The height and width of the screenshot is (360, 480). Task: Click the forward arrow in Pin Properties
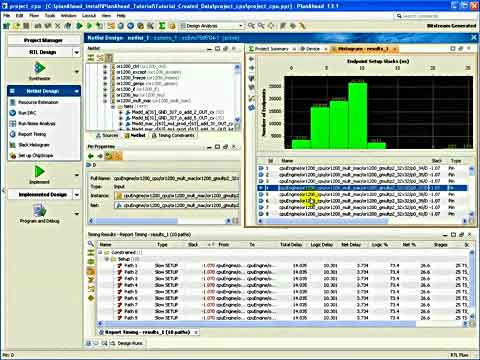point(100,156)
